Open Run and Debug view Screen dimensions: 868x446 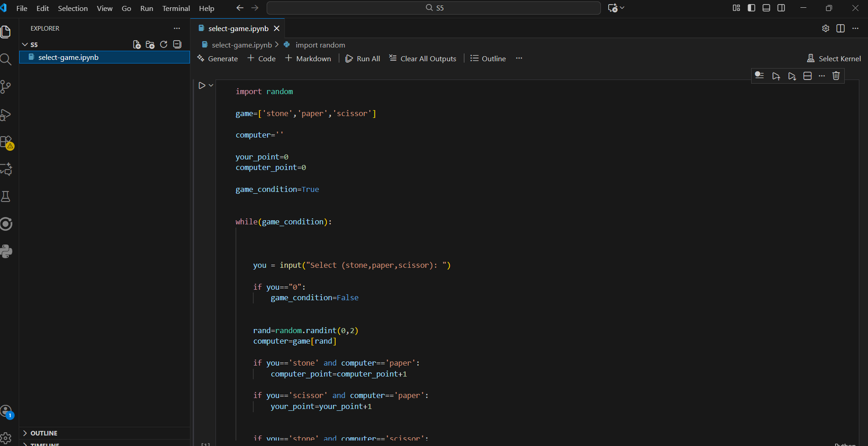click(6, 115)
